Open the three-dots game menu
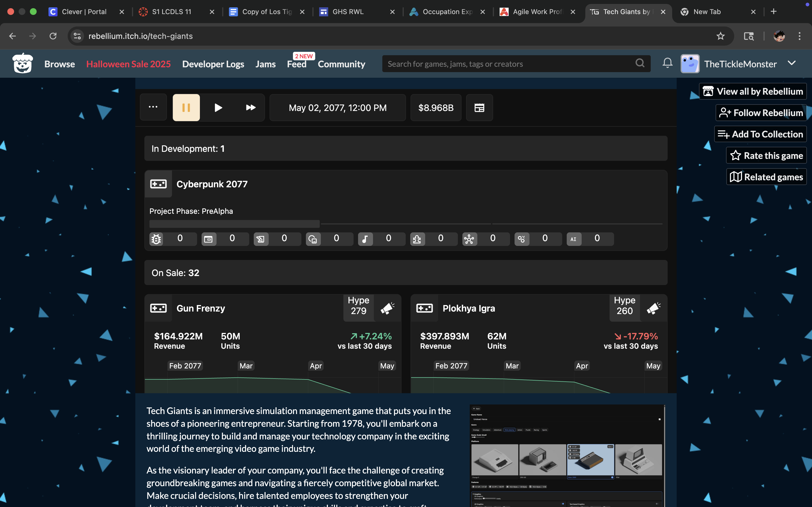The width and height of the screenshot is (812, 507). (153, 107)
